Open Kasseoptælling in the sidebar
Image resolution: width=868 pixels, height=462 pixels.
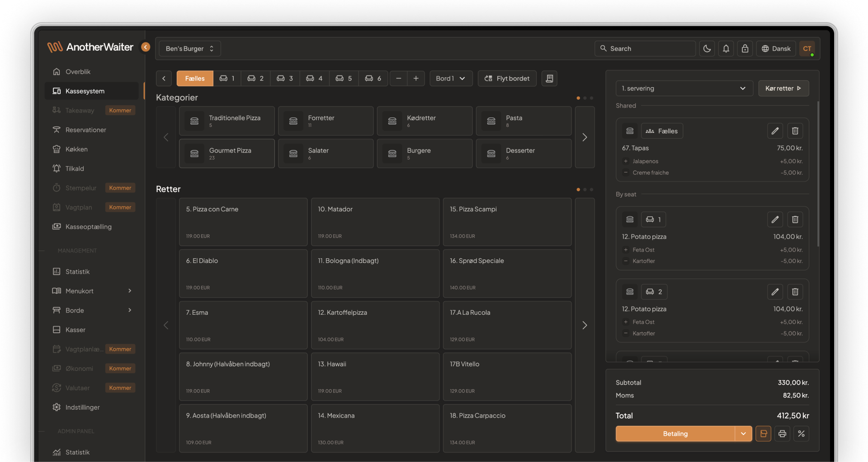pyautogui.click(x=91, y=227)
